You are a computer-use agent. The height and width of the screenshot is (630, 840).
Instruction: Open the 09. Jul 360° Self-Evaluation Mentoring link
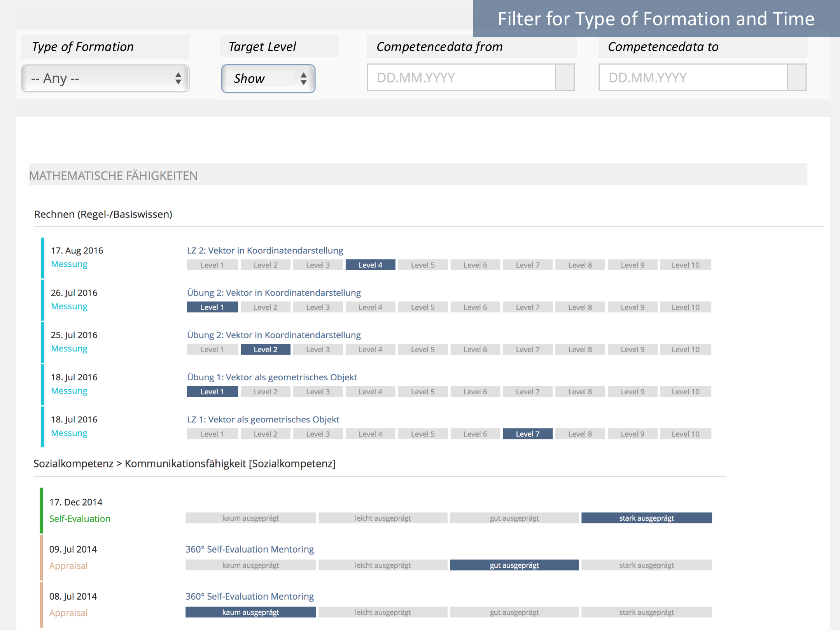pos(249,549)
